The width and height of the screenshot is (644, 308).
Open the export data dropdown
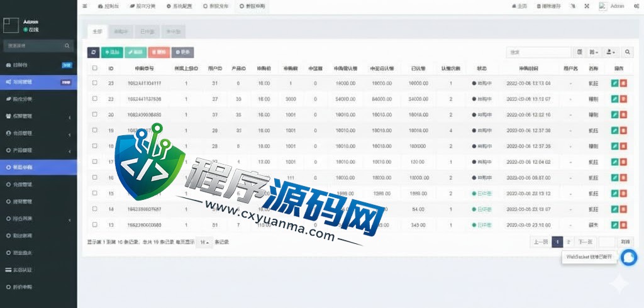[611, 52]
